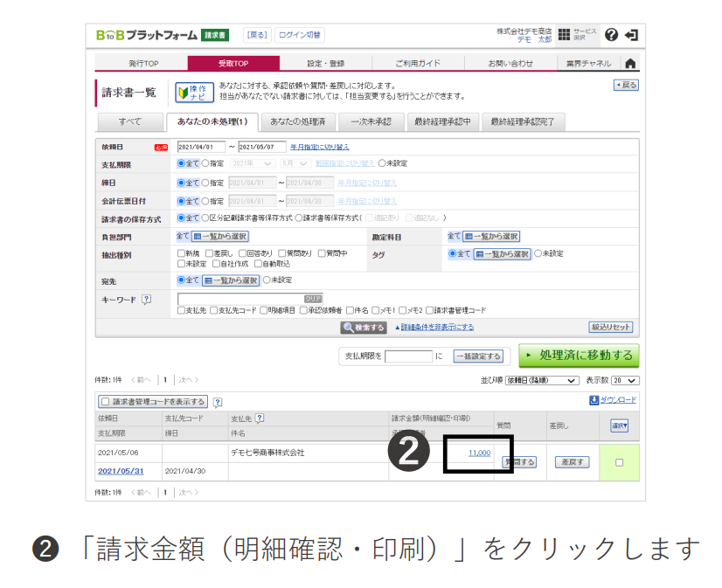Click the 11,000 invoice amount link
This screenshot has height=588, width=722.
tap(479, 453)
